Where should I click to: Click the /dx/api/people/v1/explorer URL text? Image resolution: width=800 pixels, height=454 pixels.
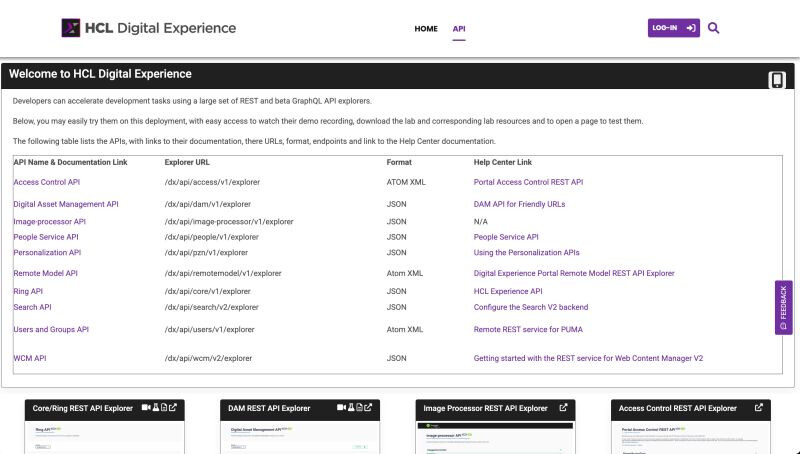(x=212, y=237)
